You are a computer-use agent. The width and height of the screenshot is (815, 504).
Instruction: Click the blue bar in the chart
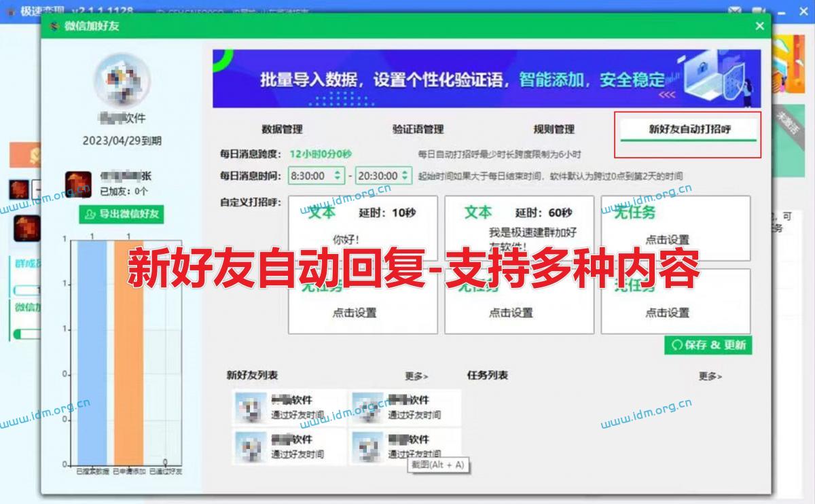[92, 352]
